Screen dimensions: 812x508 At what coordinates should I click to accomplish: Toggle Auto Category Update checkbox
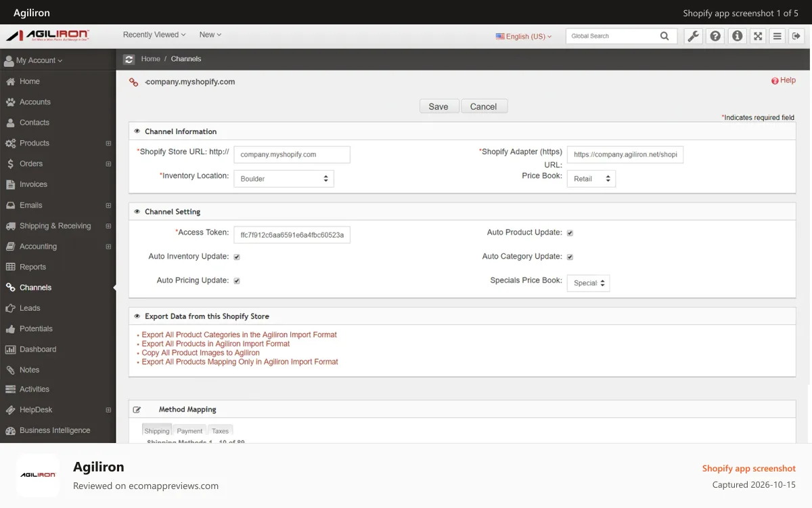pyautogui.click(x=570, y=257)
